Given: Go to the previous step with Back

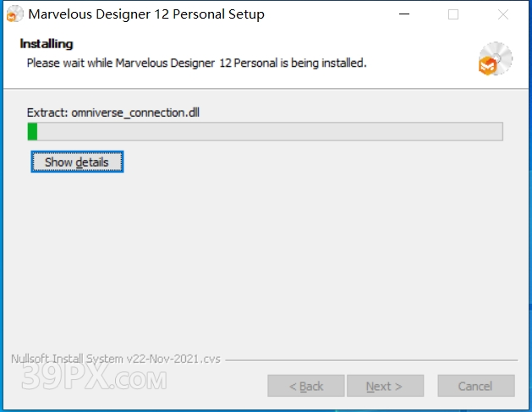Looking at the screenshot, I should tap(306, 386).
